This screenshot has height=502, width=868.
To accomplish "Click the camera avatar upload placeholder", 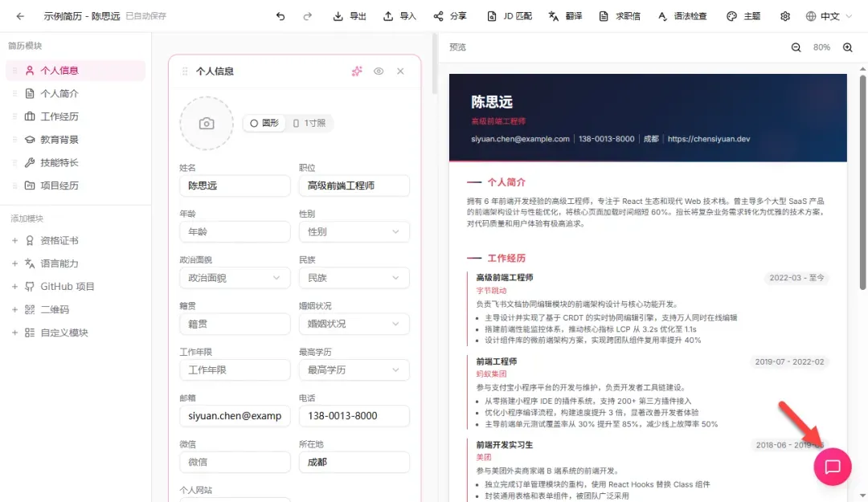I will [207, 124].
